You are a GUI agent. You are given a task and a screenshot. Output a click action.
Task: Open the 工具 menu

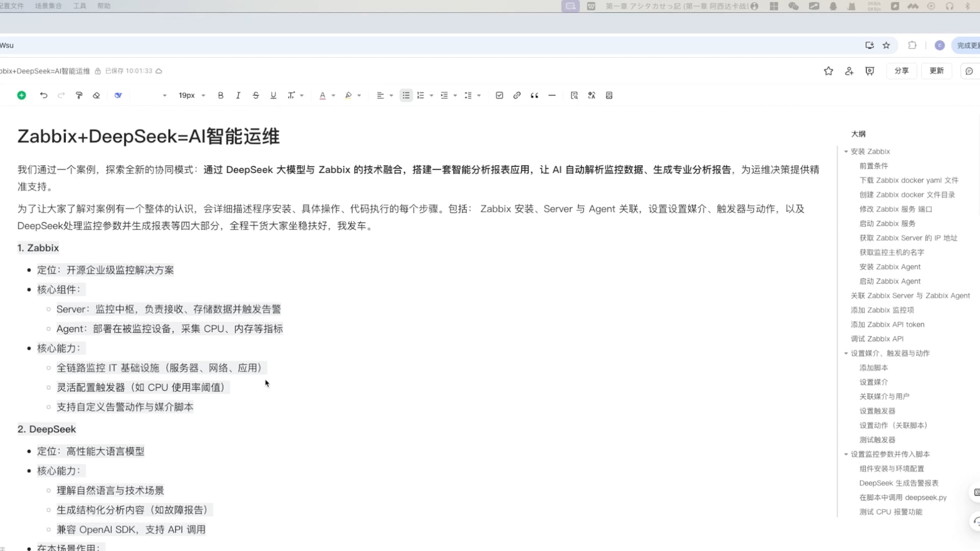pos(79,6)
